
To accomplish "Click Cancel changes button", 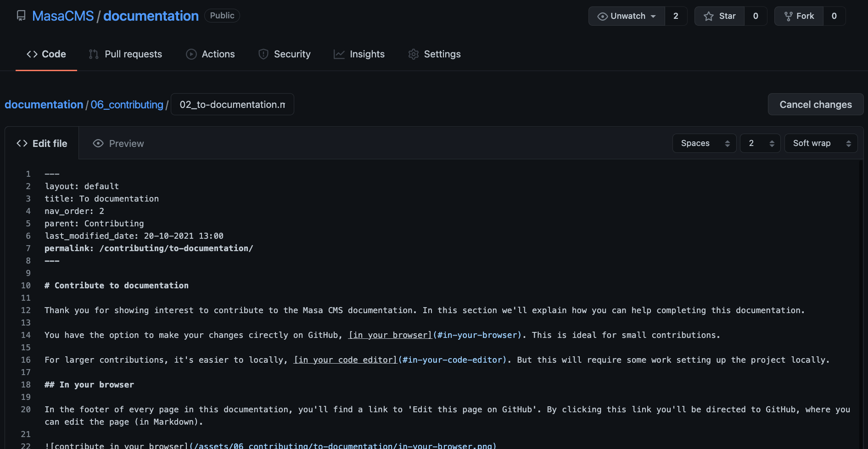I will click(816, 105).
